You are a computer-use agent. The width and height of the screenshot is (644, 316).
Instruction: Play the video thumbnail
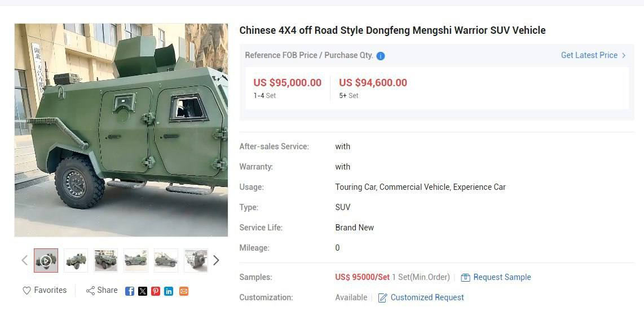(x=46, y=260)
